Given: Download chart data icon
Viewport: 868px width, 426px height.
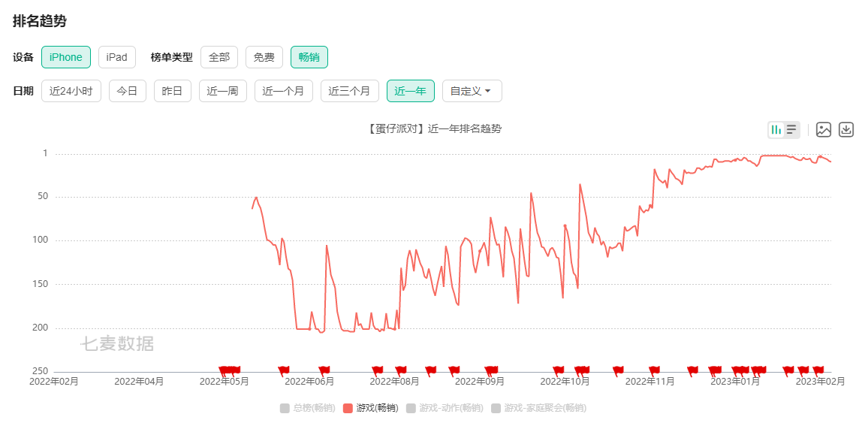Looking at the screenshot, I should pyautogui.click(x=846, y=130).
